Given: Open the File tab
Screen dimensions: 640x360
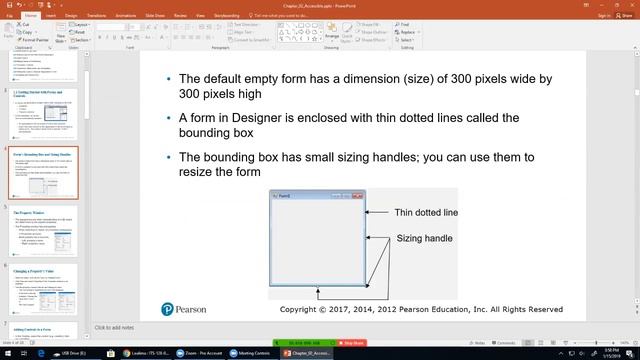Looking at the screenshot, I should click(x=10, y=16).
